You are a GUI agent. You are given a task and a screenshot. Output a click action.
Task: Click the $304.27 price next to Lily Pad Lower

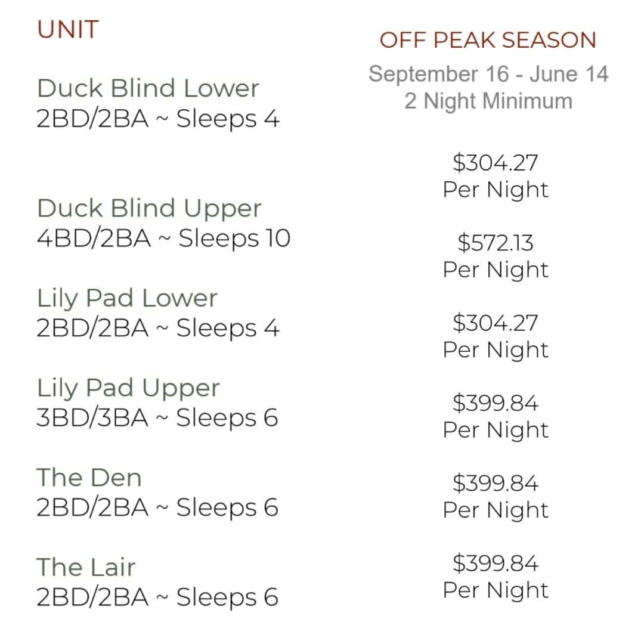tap(496, 323)
